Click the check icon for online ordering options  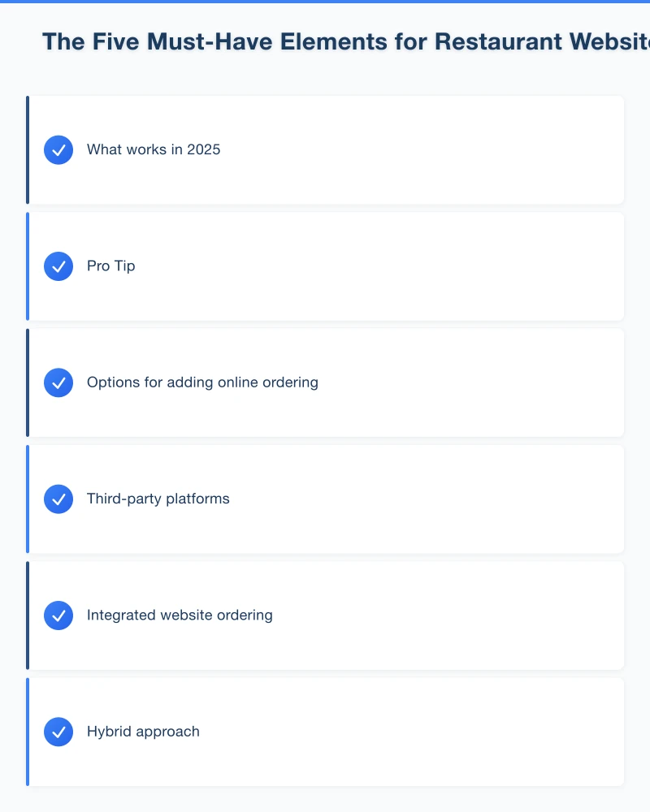(x=58, y=382)
